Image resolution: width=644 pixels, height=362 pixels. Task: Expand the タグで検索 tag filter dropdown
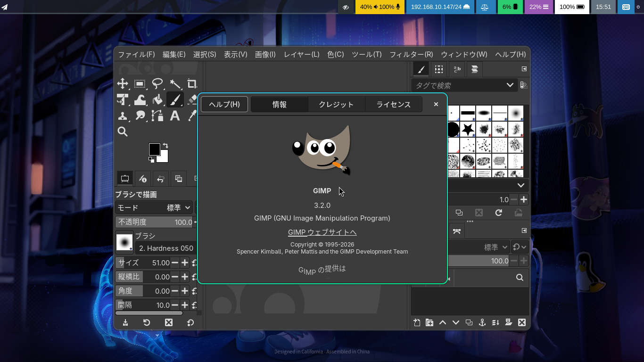click(x=510, y=85)
